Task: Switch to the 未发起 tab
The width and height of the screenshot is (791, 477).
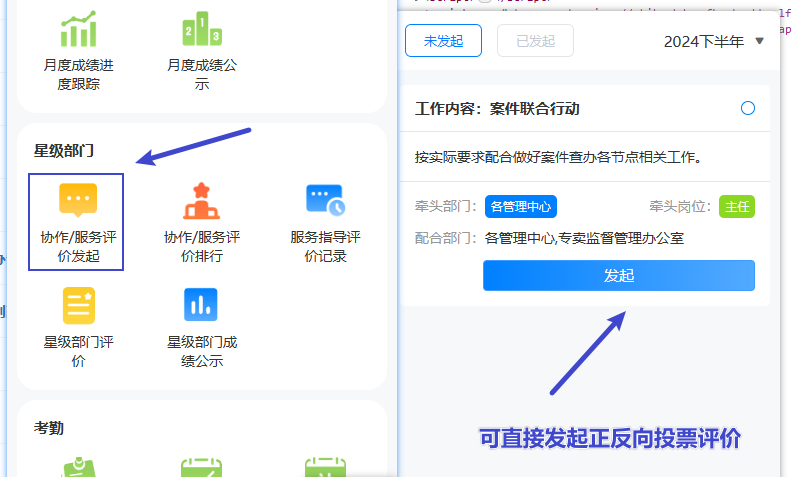Action: point(443,41)
